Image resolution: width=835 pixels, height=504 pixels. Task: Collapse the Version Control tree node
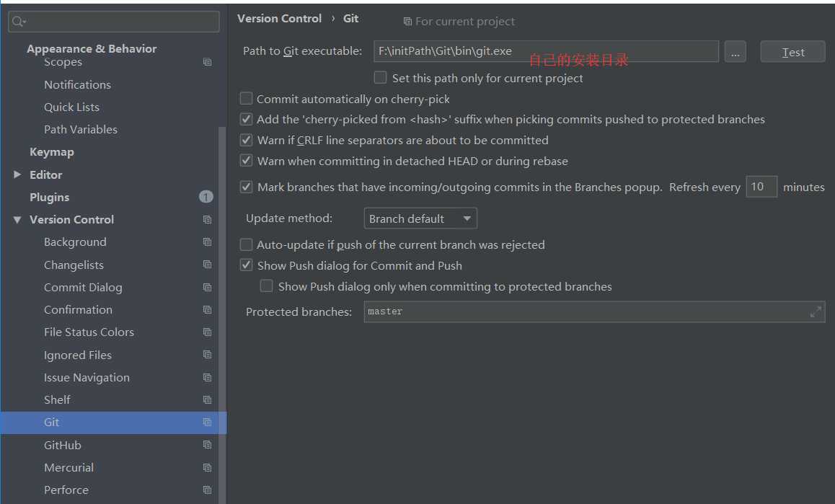(x=17, y=219)
